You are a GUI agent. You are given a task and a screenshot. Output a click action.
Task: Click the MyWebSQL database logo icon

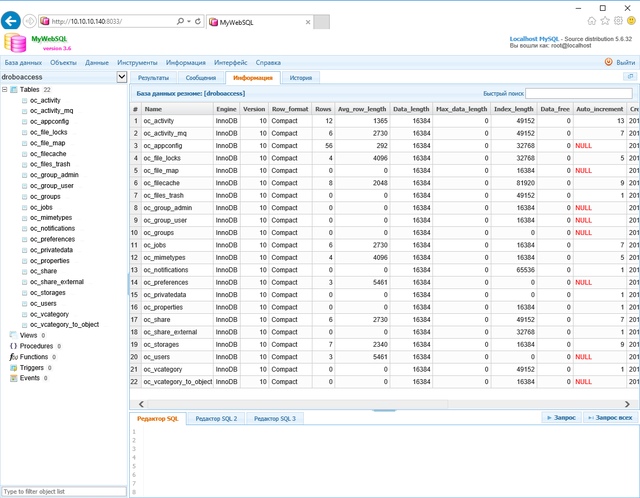(14, 42)
